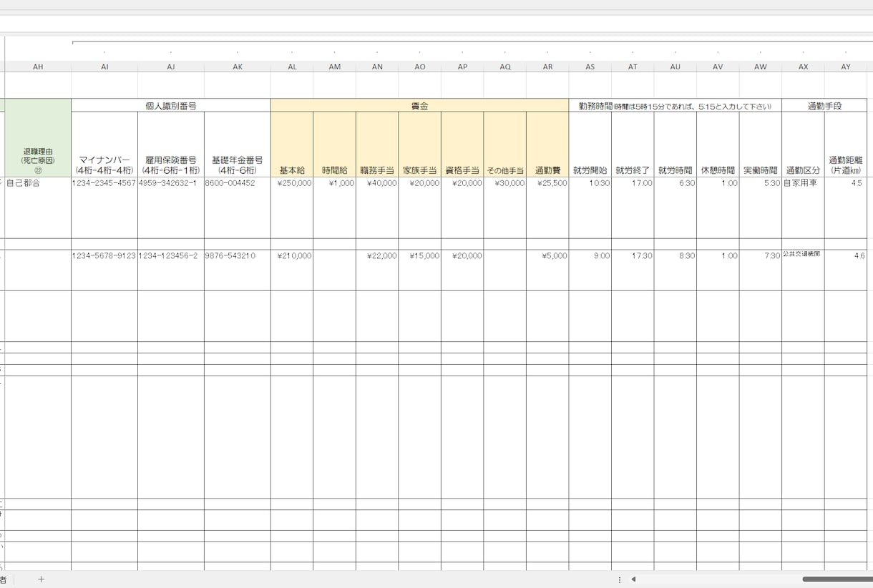Click cell with 8600-004452
This screenshot has height=588, width=873.
238,207
